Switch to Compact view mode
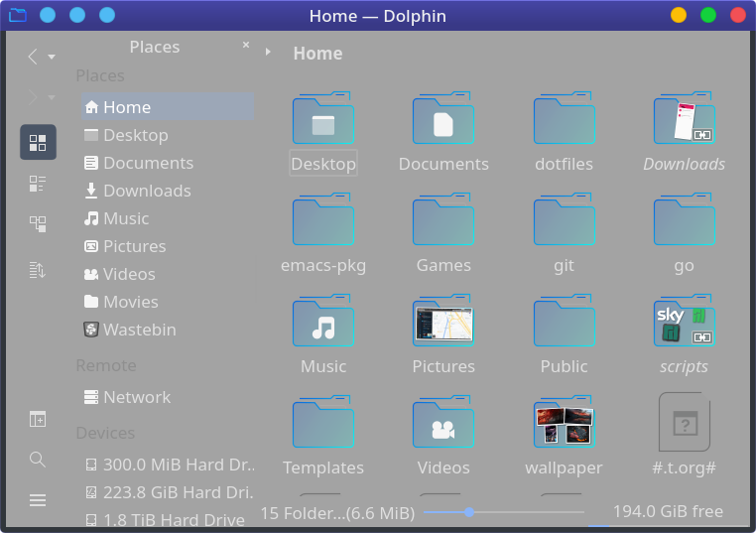This screenshot has width=756, height=533. [x=38, y=183]
